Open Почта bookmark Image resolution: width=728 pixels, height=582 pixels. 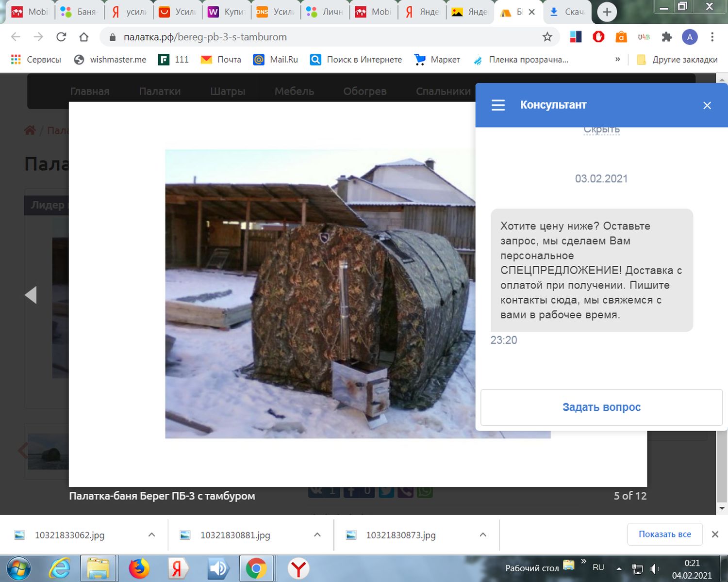point(221,59)
